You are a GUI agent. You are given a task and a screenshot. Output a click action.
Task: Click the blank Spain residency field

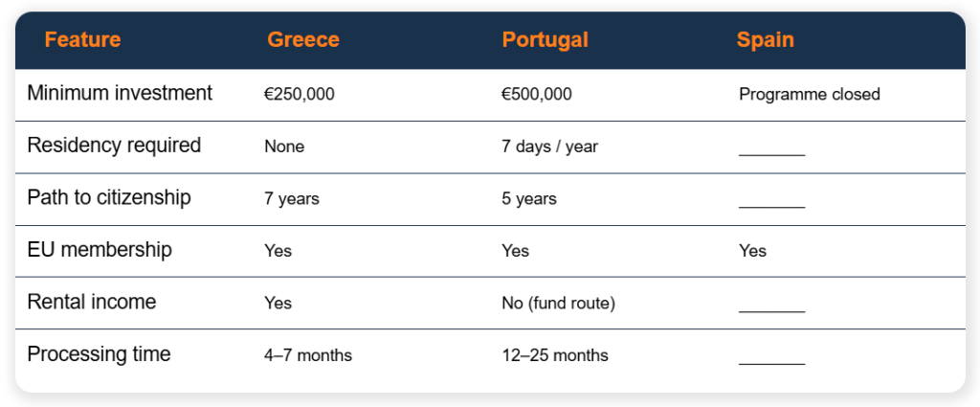[x=772, y=152]
